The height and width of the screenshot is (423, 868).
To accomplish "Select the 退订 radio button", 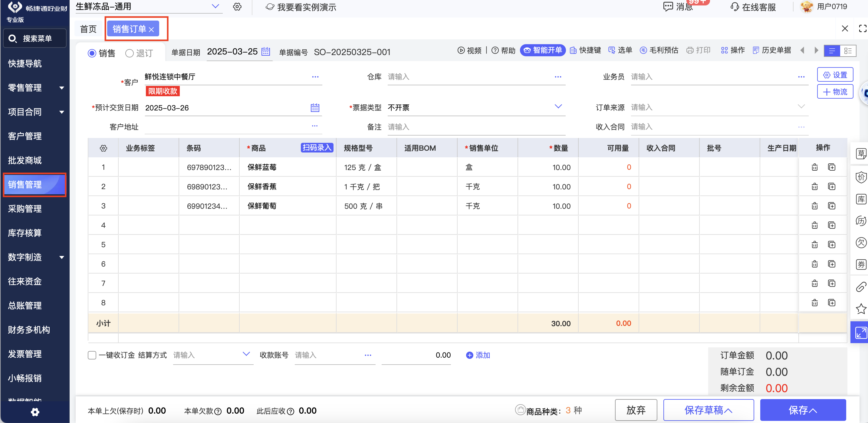I will click(x=130, y=53).
